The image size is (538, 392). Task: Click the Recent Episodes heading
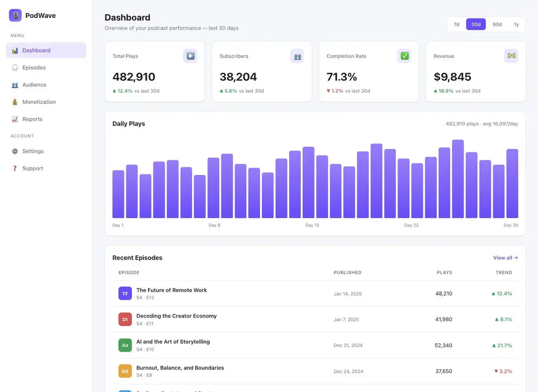[137, 258]
